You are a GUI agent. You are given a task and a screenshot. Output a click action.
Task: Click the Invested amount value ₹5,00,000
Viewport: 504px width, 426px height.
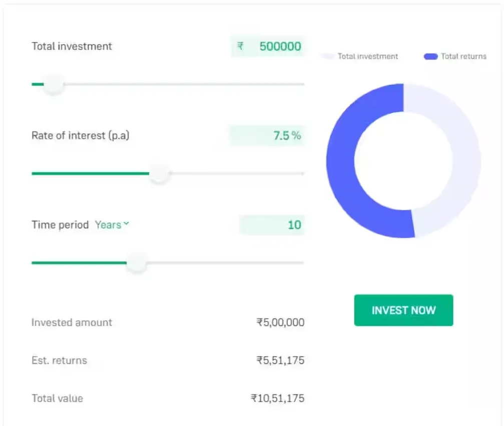coord(280,323)
